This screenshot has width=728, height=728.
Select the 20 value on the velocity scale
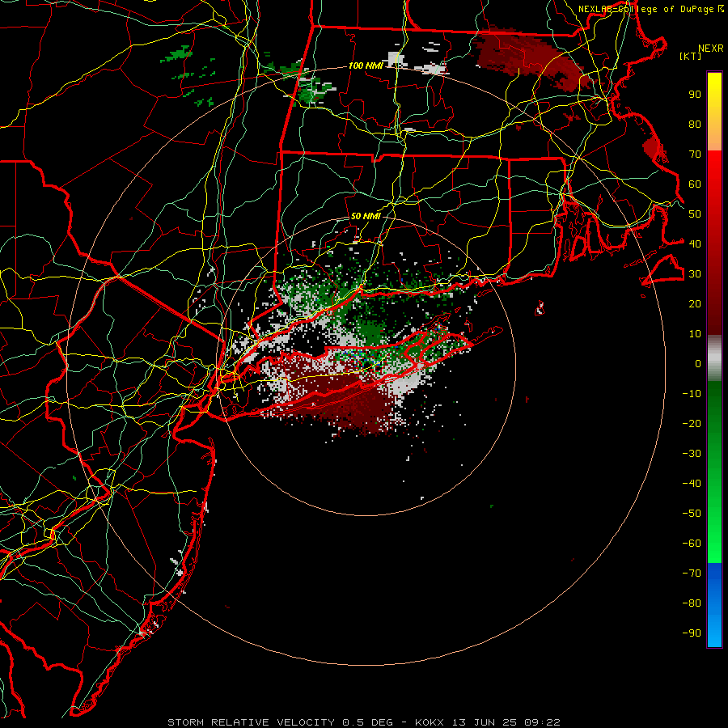click(695, 304)
